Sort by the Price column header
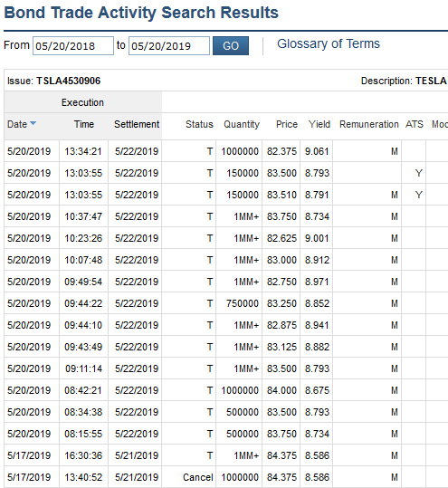This screenshot has height=488, width=448. tap(287, 124)
